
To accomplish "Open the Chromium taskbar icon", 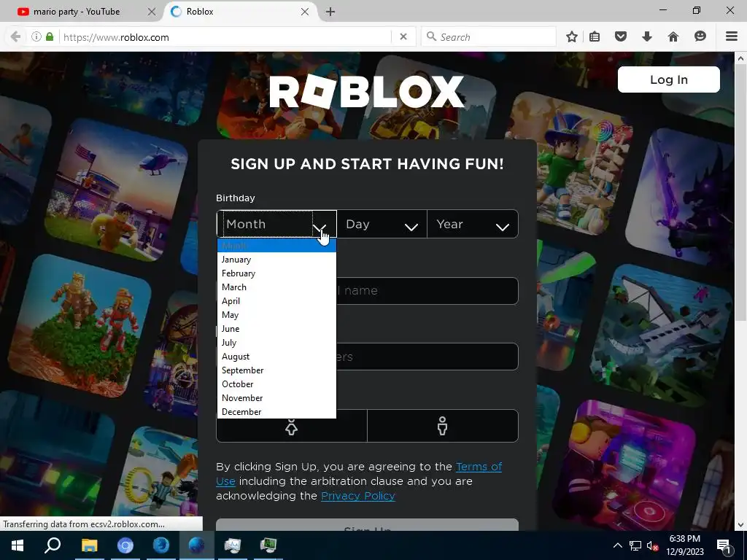I will (x=125, y=545).
